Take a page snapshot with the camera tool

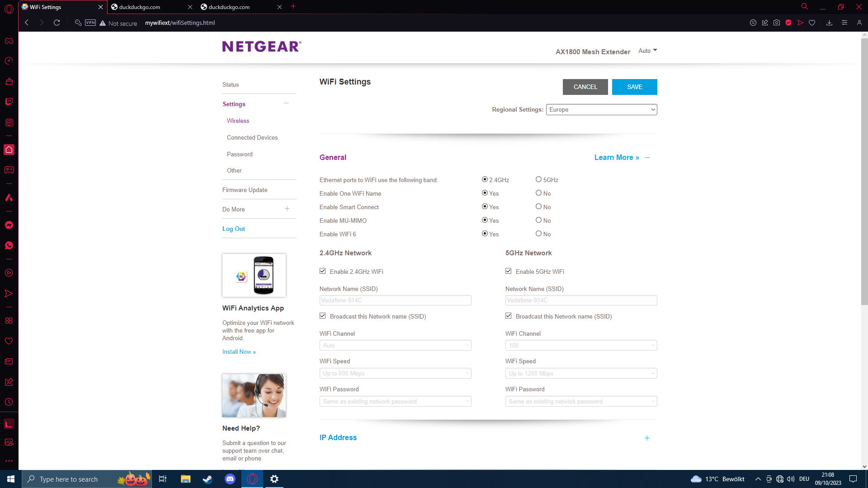[777, 23]
